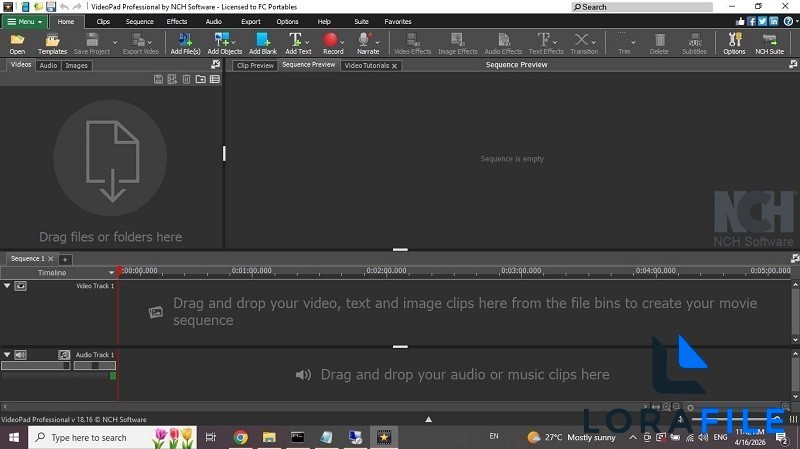Screen dimensions: 800x449
Task: Click the Subtitles toolbar icon
Action: 694,40
